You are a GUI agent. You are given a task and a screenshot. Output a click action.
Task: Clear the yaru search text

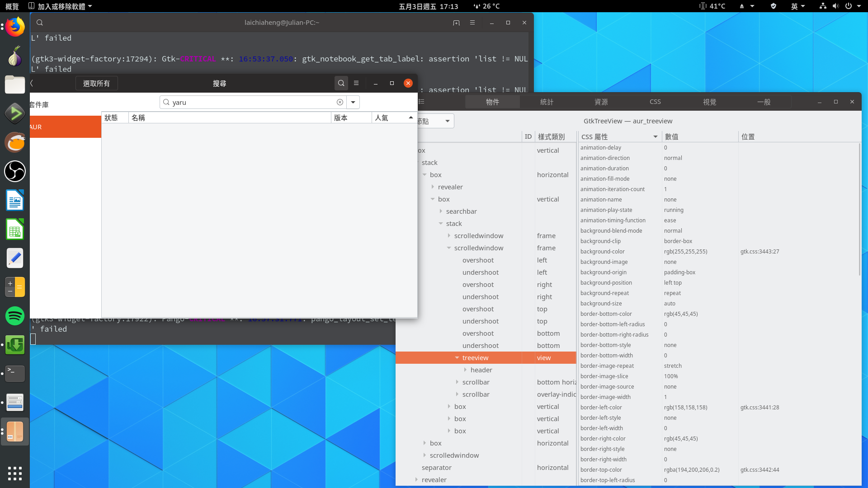click(x=340, y=103)
